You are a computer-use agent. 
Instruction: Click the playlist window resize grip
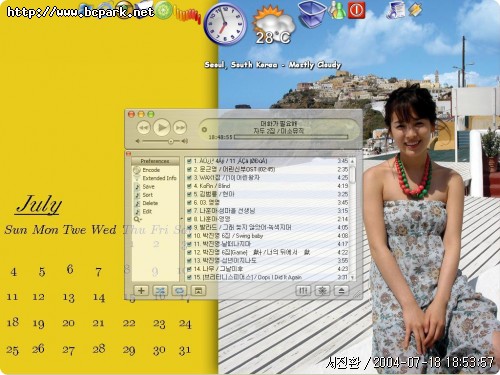(357, 294)
